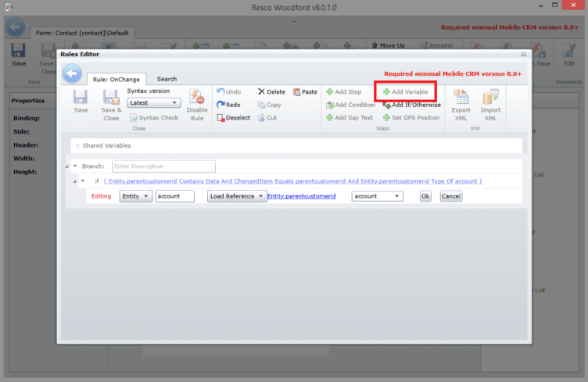
Task: Open the Load Reference dropdown
Action: click(237, 196)
